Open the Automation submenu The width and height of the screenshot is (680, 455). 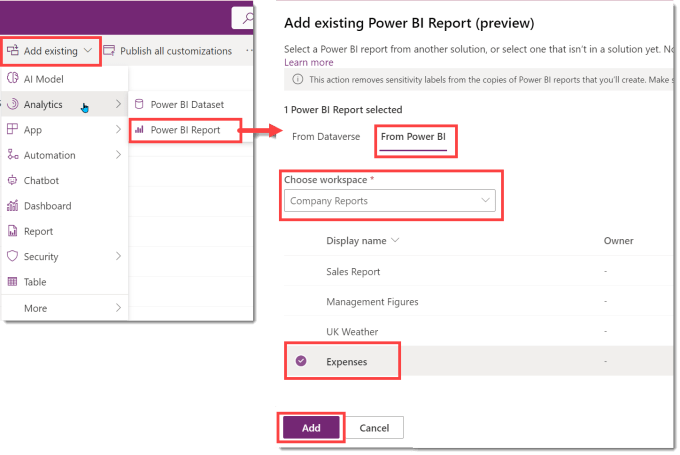[65, 155]
